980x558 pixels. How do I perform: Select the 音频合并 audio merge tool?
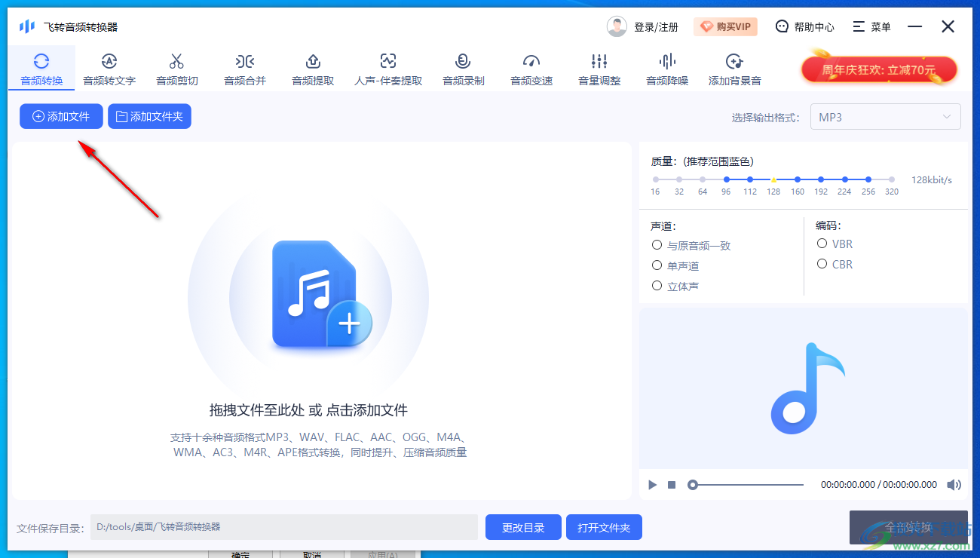(244, 68)
